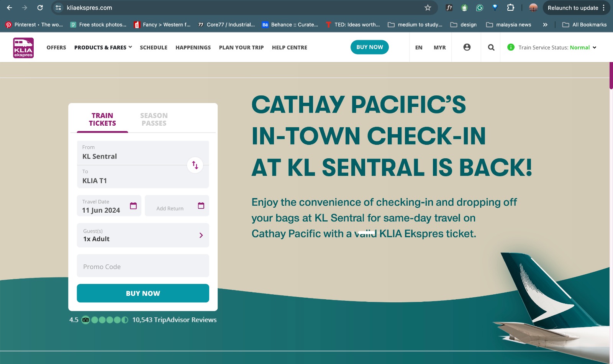Open the Travel Date calendar icon
The width and height of the screenshot is (613, 364).
tap(133, 206)
